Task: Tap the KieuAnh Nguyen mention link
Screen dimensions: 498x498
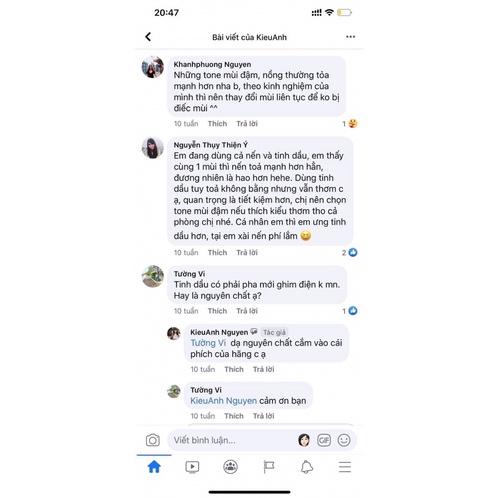Action: click(x=223, y=401)
